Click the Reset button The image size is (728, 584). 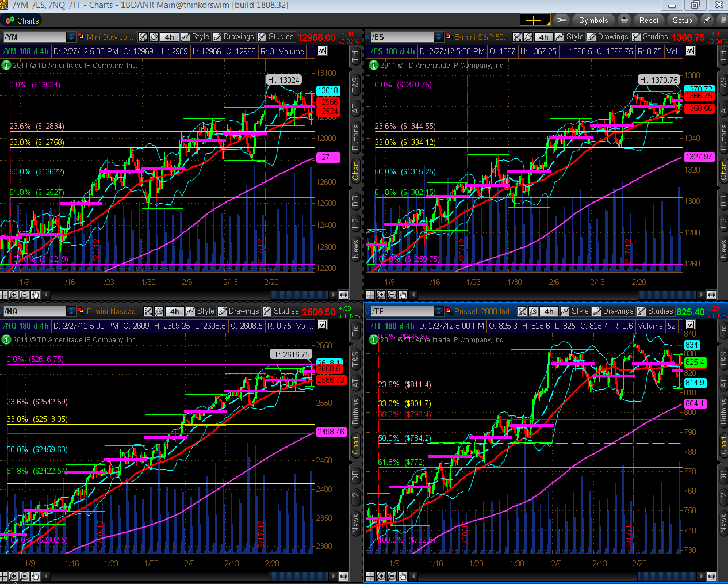(649, 20)
